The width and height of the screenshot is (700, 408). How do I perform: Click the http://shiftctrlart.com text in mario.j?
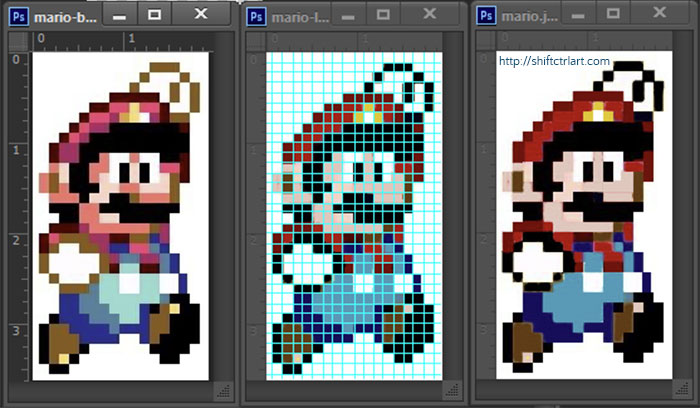click(554, 61)
